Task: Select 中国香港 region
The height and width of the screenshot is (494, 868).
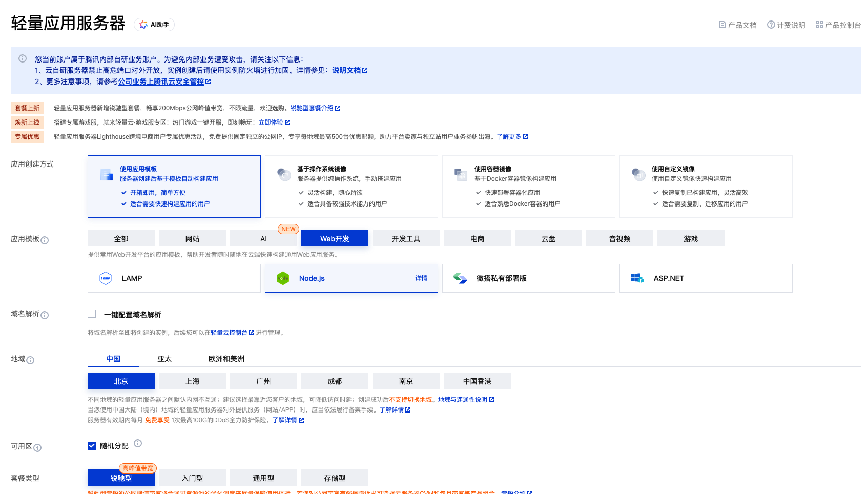Action: (477, 381)
